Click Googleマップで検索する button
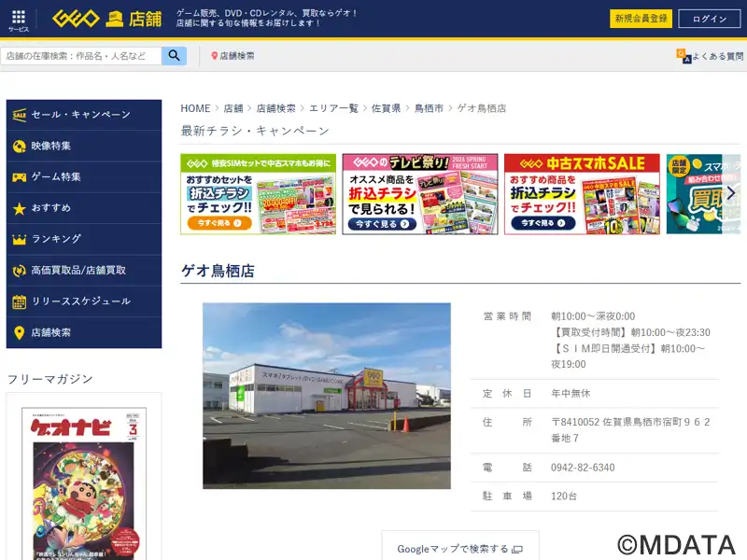The width and height of the screenshot is (747, 560). [460, 547]
